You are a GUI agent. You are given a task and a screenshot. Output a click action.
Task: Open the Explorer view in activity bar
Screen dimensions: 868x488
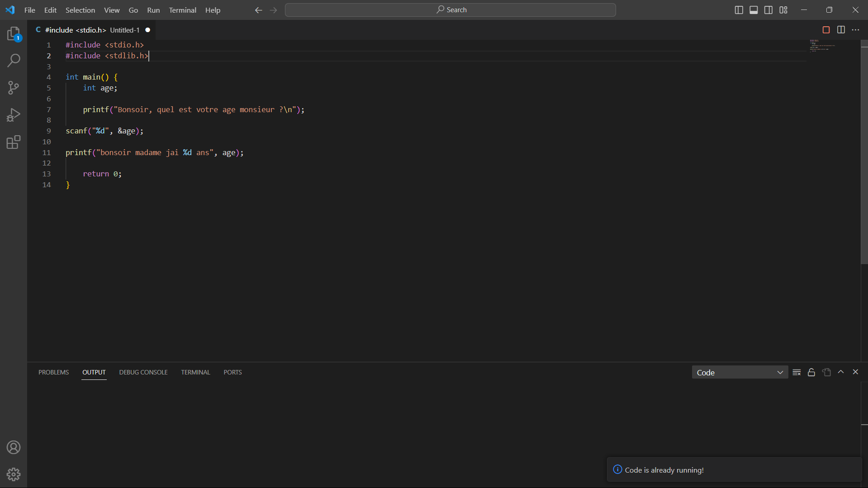tap(13, 33)
